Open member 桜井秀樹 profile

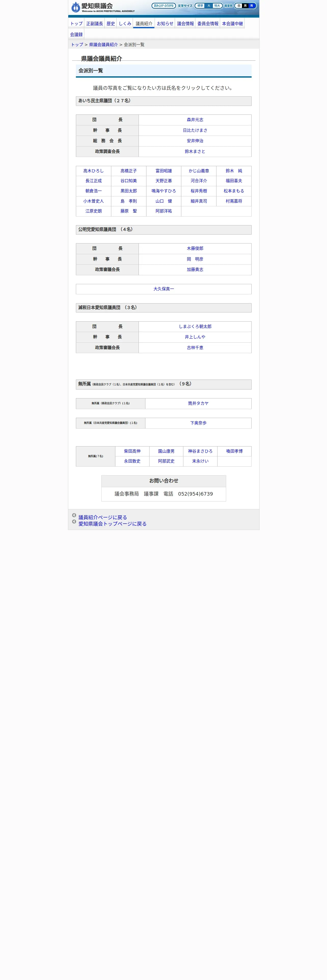[199, 191]
